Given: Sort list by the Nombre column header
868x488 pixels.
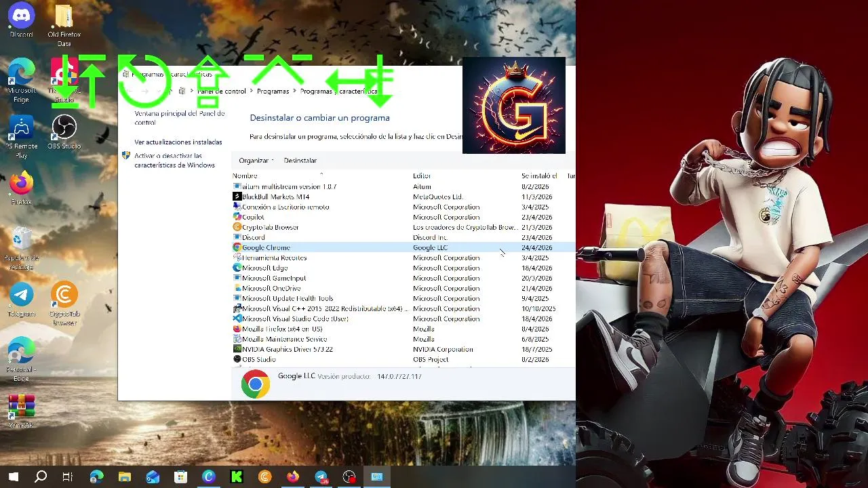Looking at the screenshot, I should pos(245,176).
